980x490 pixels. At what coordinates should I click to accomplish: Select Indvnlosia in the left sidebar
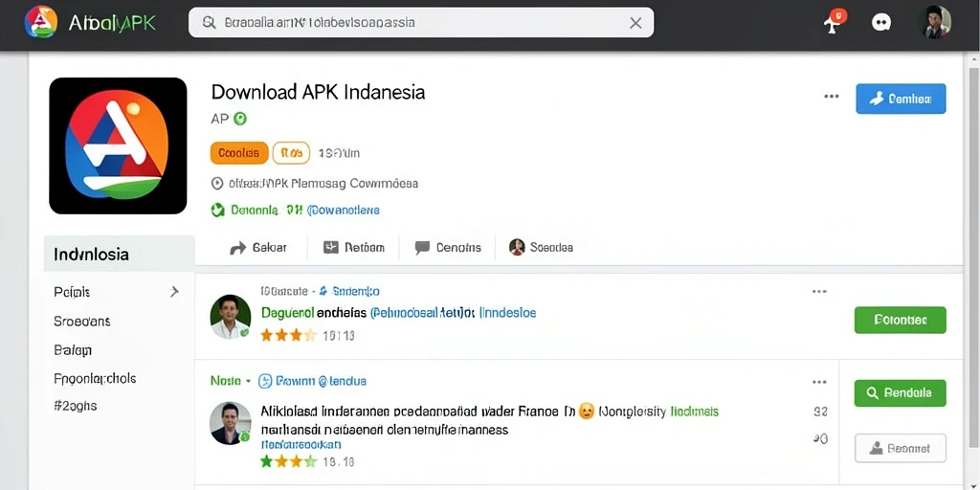point(119,254)
